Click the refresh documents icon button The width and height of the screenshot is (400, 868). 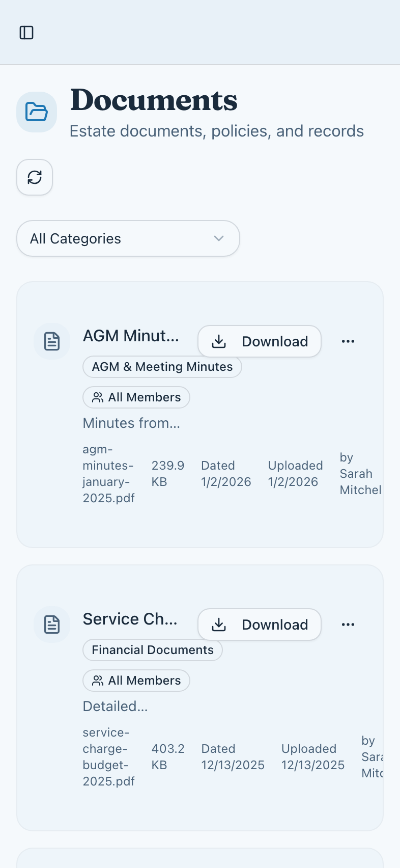[35, 177]
